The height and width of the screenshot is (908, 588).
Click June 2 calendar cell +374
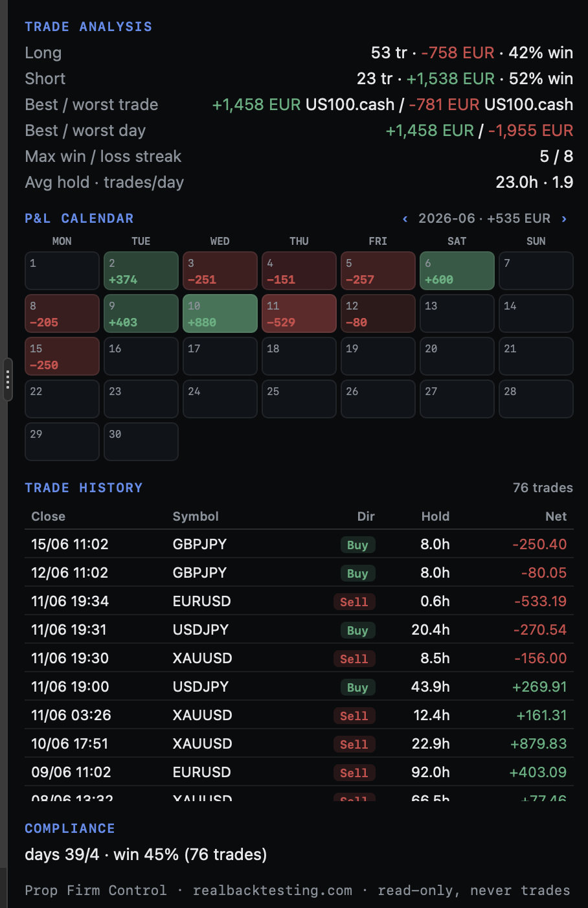pyautogui.click(x=141, y=271)
